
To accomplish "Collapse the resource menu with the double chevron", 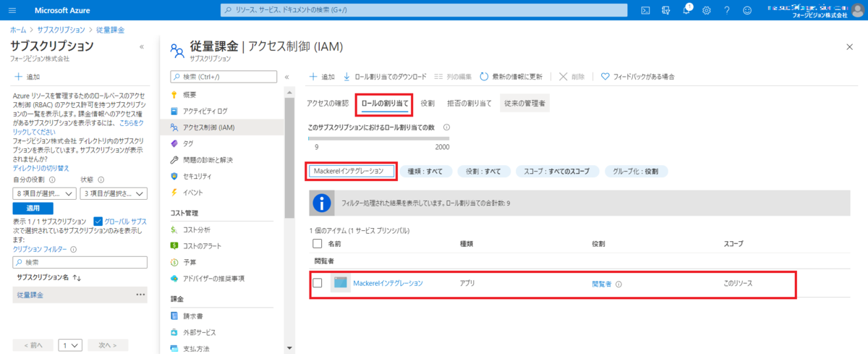I will point(286,77).
